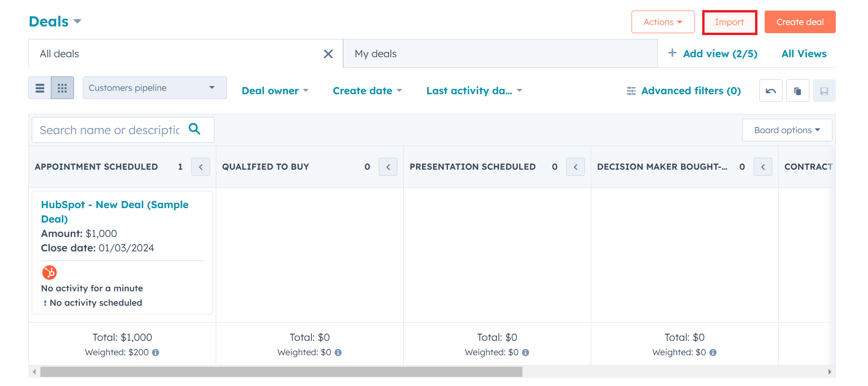Click the Presentation Scheduled column header
This screenshot has height=386, width=868.
pos(472,167)
